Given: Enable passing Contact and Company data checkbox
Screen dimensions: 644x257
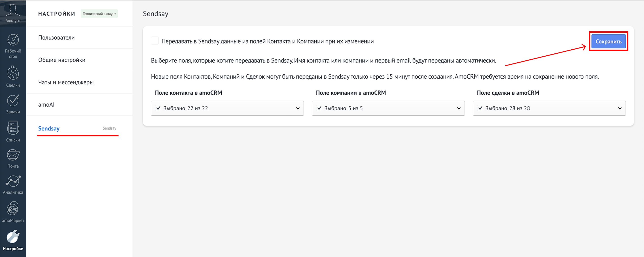Looking at the screenshot, I should point(155,41).
